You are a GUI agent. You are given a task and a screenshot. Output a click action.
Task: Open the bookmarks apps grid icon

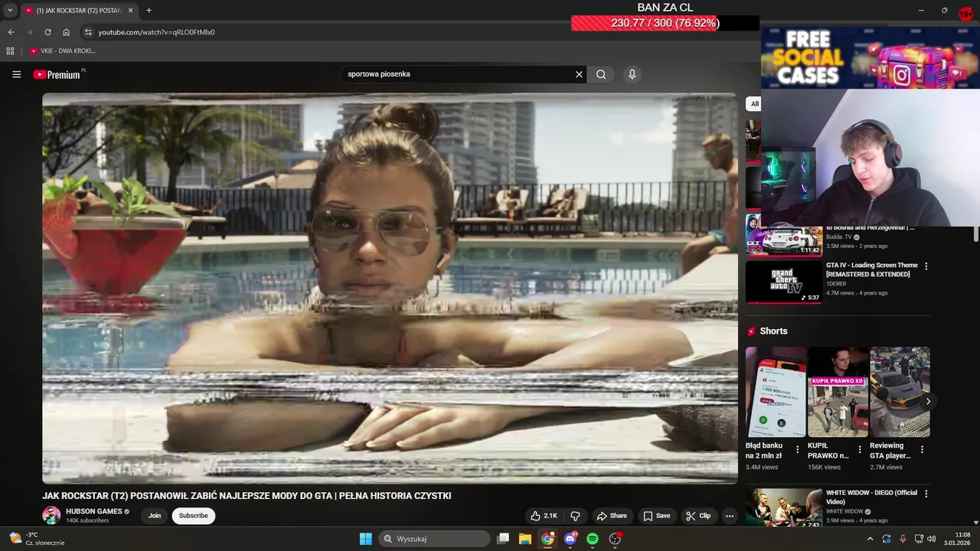pyautogui.click(x=10, y=51)
